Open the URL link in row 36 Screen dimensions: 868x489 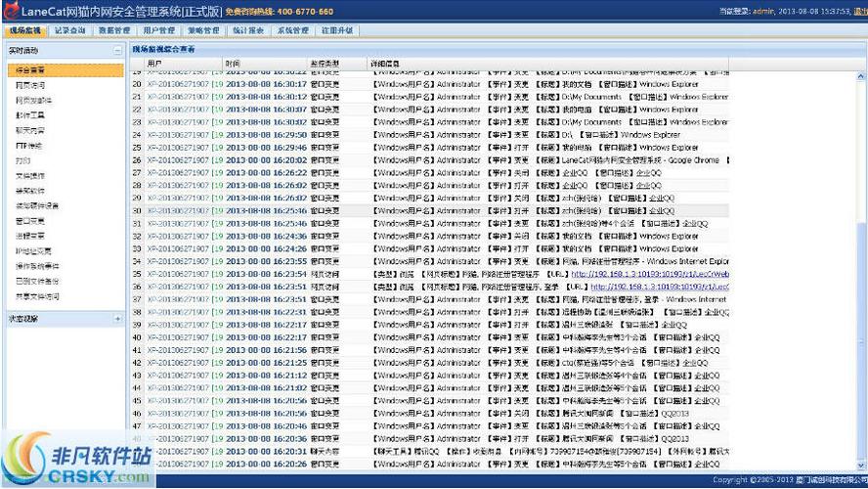click(660, 287)
